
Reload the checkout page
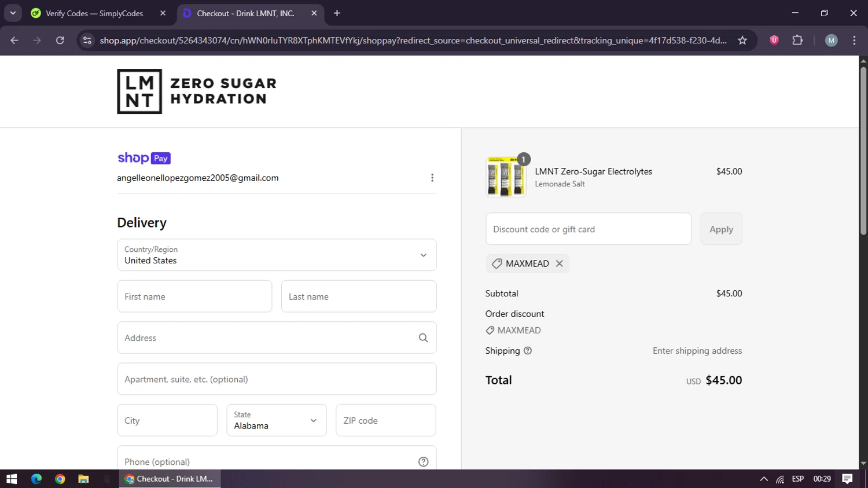[x=60, y=41]
